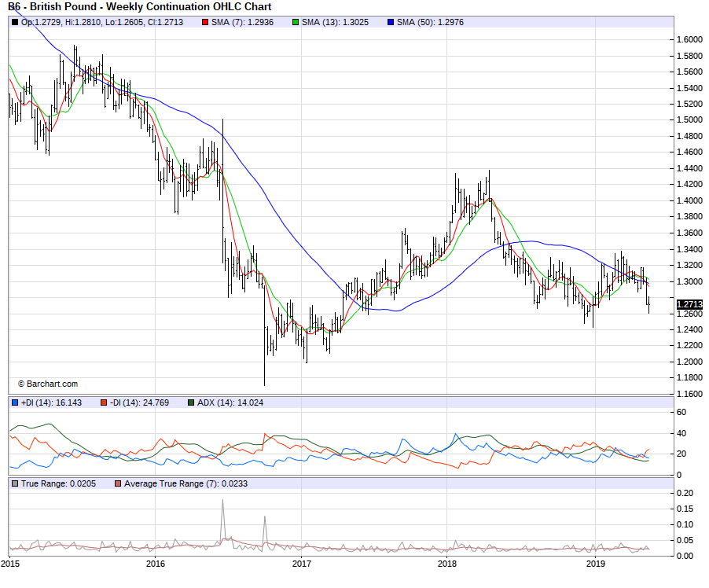Select the 2017 label on the time axis
Screen dimensions: 709x588
tap(302, 564)
